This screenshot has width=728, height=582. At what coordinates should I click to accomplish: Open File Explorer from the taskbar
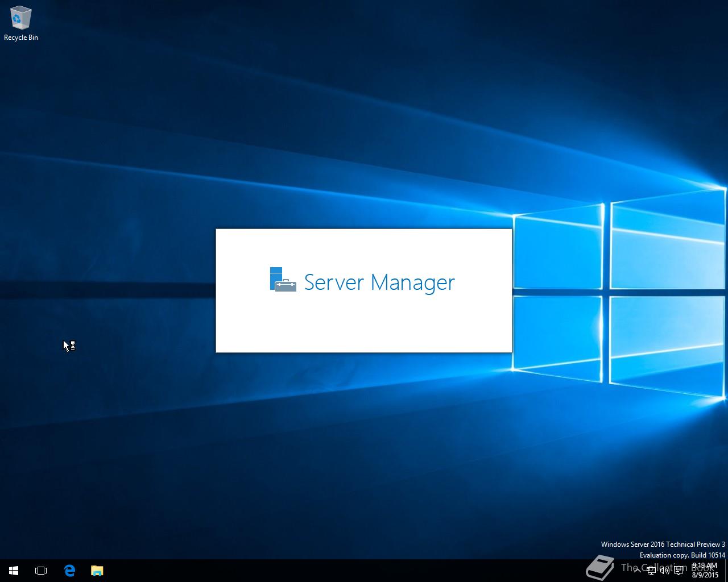[x=97, y=571]
